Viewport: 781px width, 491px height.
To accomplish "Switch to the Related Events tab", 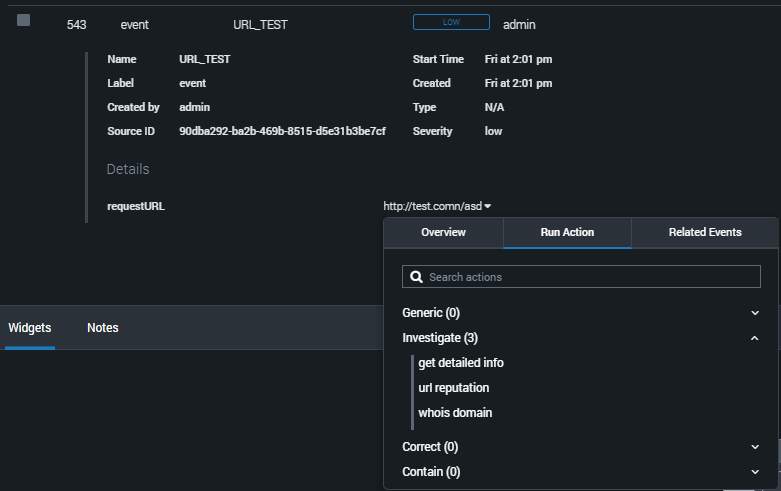I will point(705,232).
